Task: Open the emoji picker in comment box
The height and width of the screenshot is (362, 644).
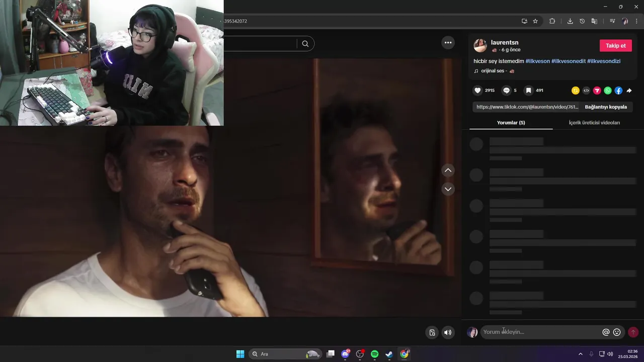Action: pyautogui.click(x=617, y=332)
